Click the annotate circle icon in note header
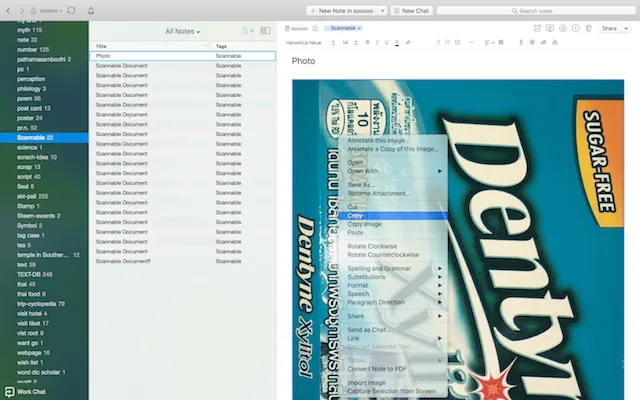This screenshot has width=640, height=400. tap(563, 28)
